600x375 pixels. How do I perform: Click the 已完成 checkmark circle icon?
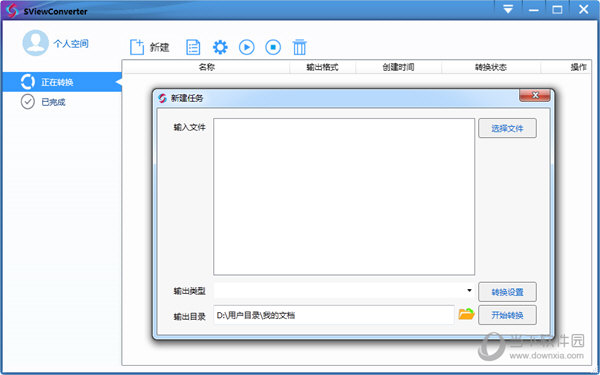click(x=28, y=102)
